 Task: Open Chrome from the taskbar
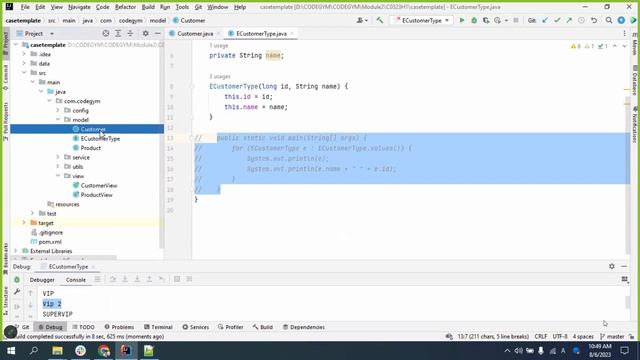tap(104, 351)
